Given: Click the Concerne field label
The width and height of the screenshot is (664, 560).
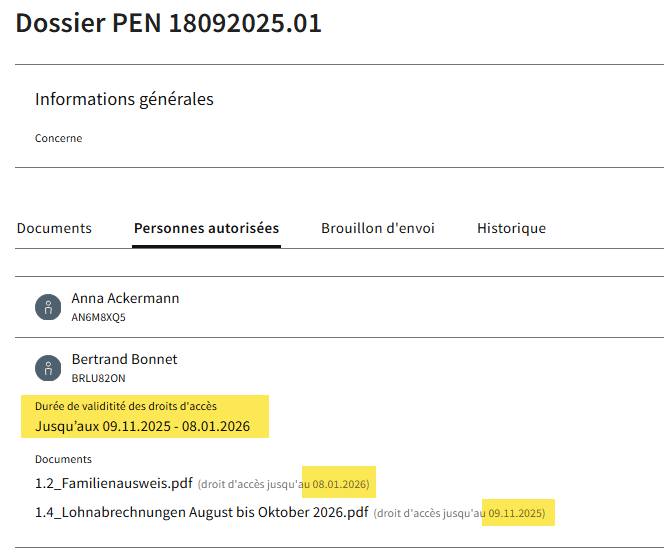Looking at the screenshot, I should pos(58,138).
